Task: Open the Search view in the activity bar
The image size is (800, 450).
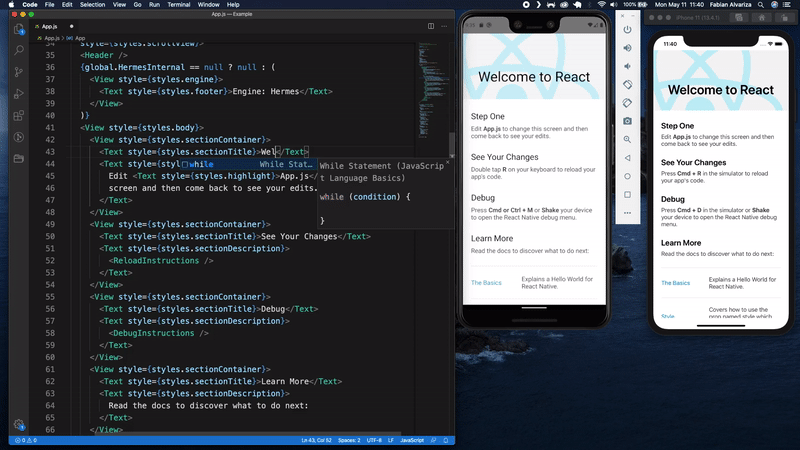Action: point(19,50)
